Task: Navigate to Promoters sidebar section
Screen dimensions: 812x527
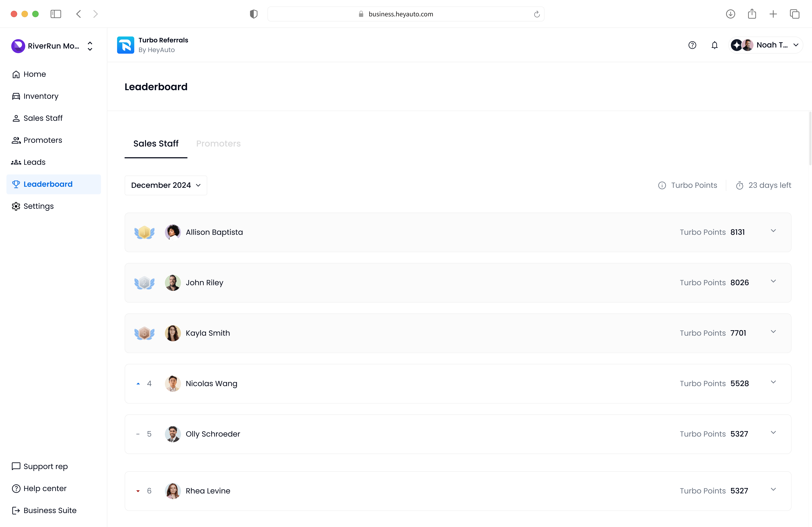Action: pos(43,140)
